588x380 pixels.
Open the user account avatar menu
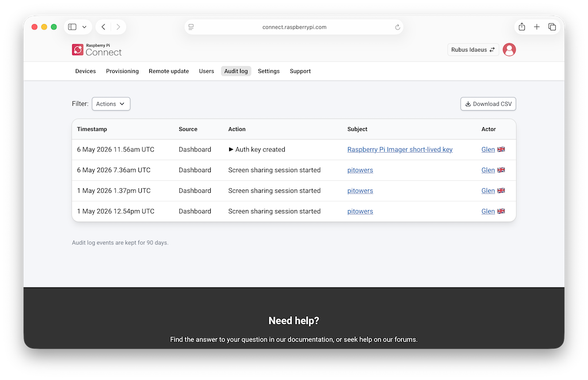[x=509, y=49]
